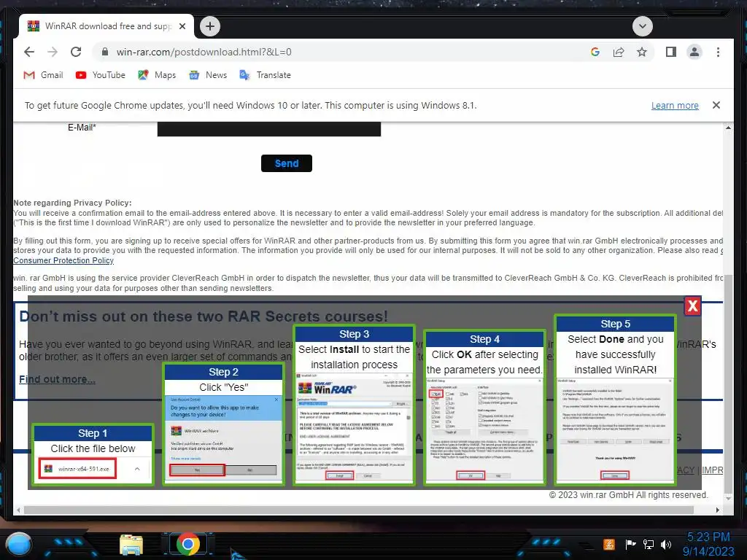
Task: Open Action Center flag icon
Action: [630, 544]
